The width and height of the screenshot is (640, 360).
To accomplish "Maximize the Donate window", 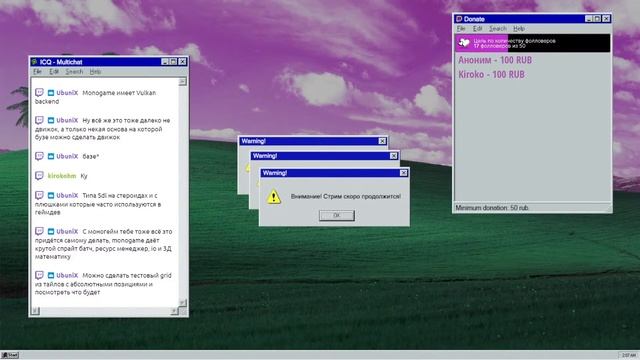I will click(597, 19).
